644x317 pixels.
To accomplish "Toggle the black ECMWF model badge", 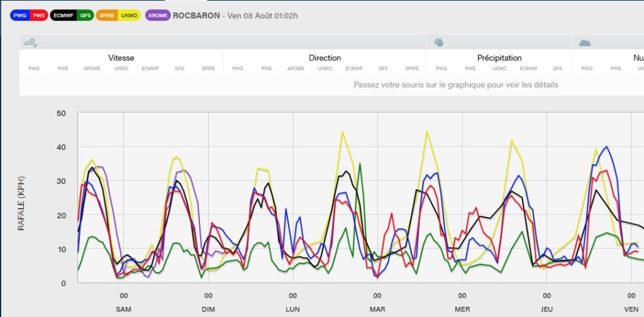I will (x=64, y=15).
